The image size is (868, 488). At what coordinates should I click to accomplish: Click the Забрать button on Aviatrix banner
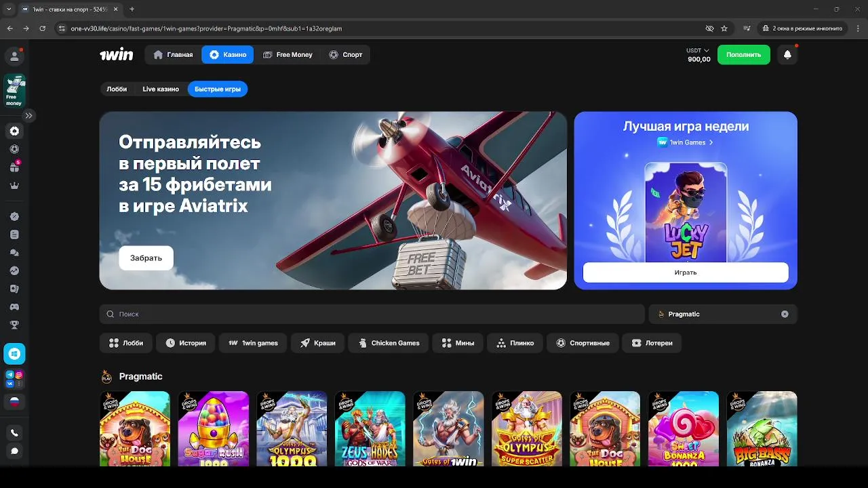click(x=146, y=258)
